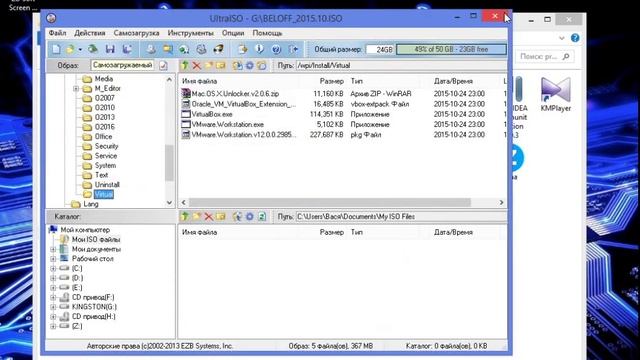Save the image with the floppy icon

pos(110,49)
